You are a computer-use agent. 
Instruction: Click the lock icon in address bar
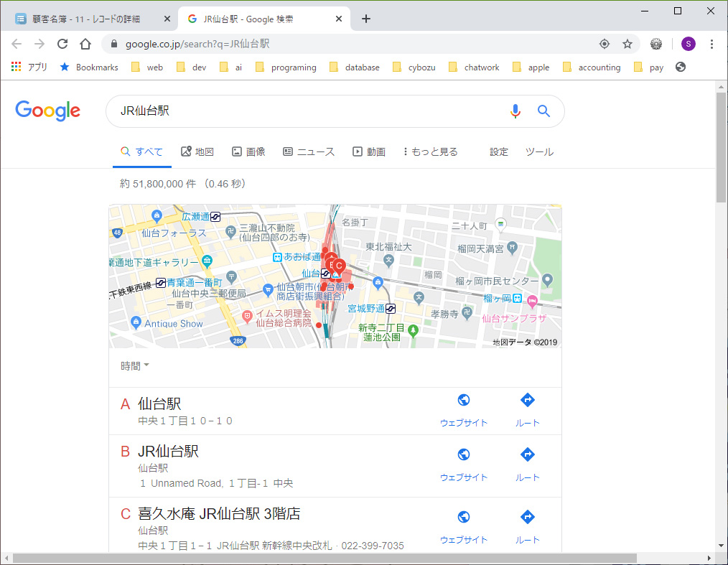pos(113,44)
